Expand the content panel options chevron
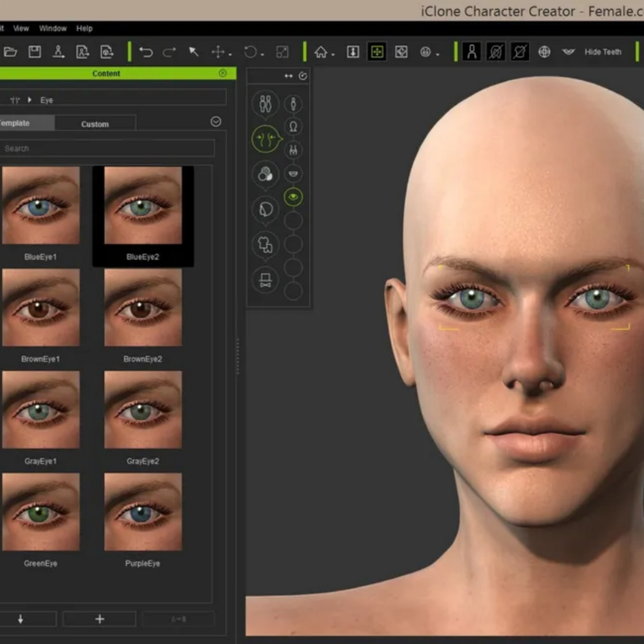 [x=216, y=122]
